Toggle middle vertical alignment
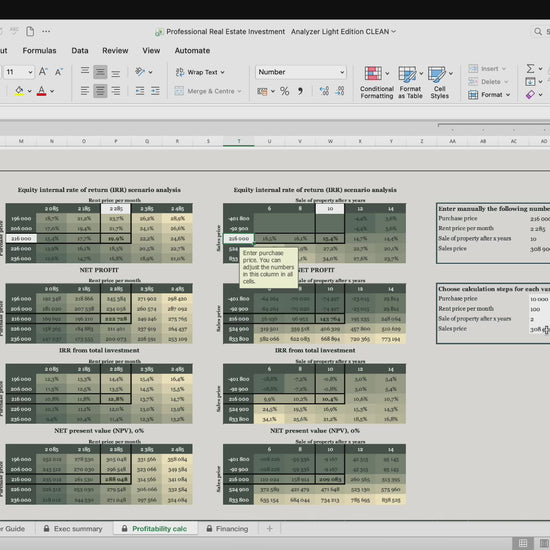550x550 pixels. [x=100, y=72]
